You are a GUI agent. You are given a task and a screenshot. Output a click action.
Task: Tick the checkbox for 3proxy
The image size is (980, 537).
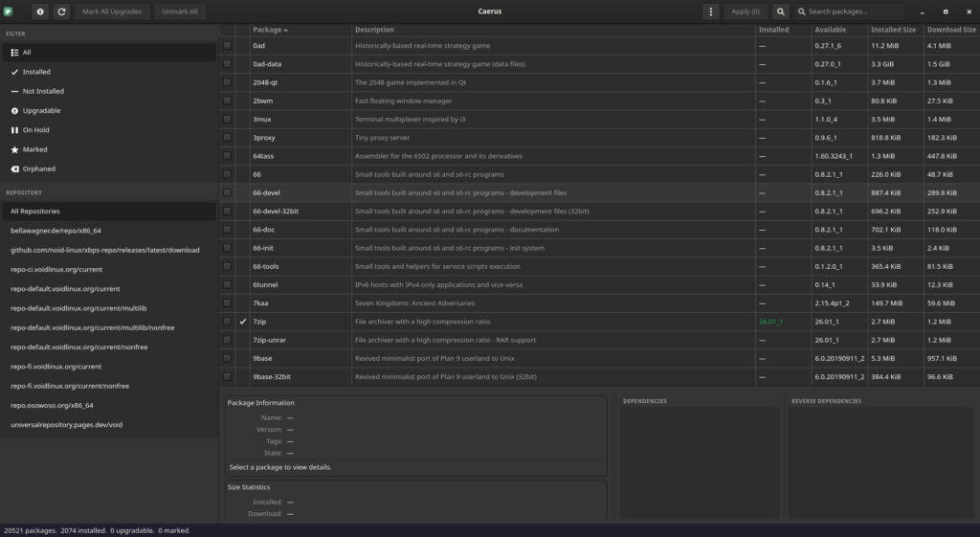227,138
